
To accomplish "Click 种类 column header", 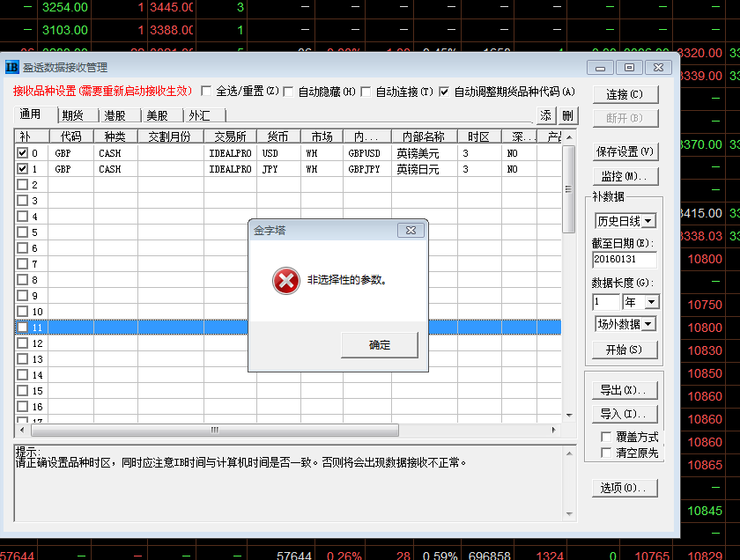I will click(115, 136).
